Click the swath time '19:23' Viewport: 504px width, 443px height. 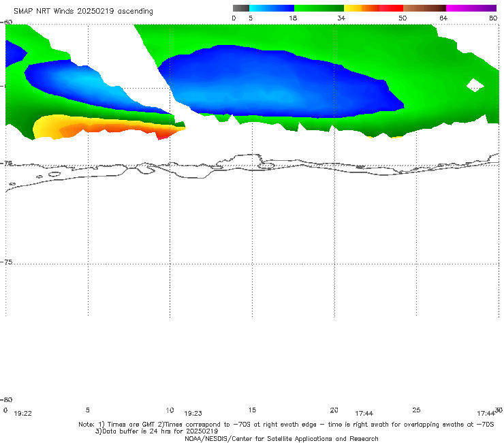point(193,414)
